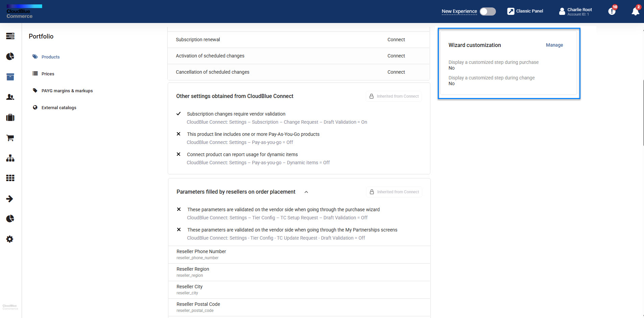Image resolution: width=644 pixels, height=318 pixels.
Task: Click Reseller Postal Code parameter
Action: 299,307
